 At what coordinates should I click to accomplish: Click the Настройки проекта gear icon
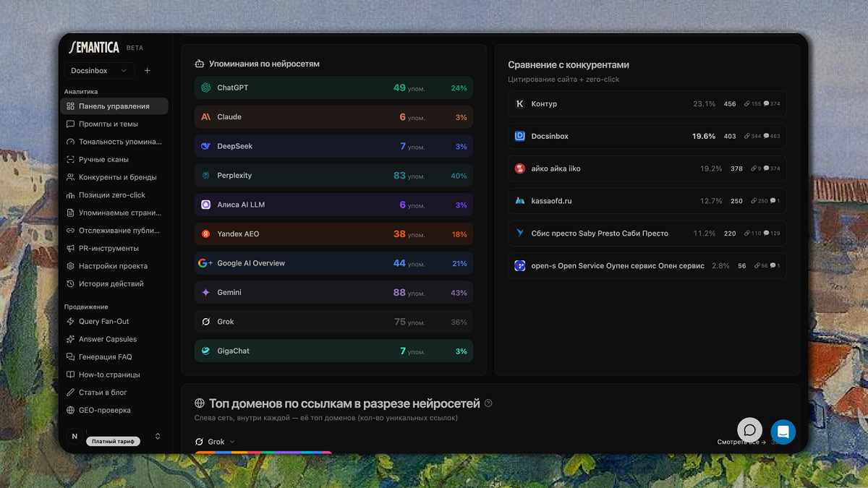pyautogui.click(x=70, y=266)
